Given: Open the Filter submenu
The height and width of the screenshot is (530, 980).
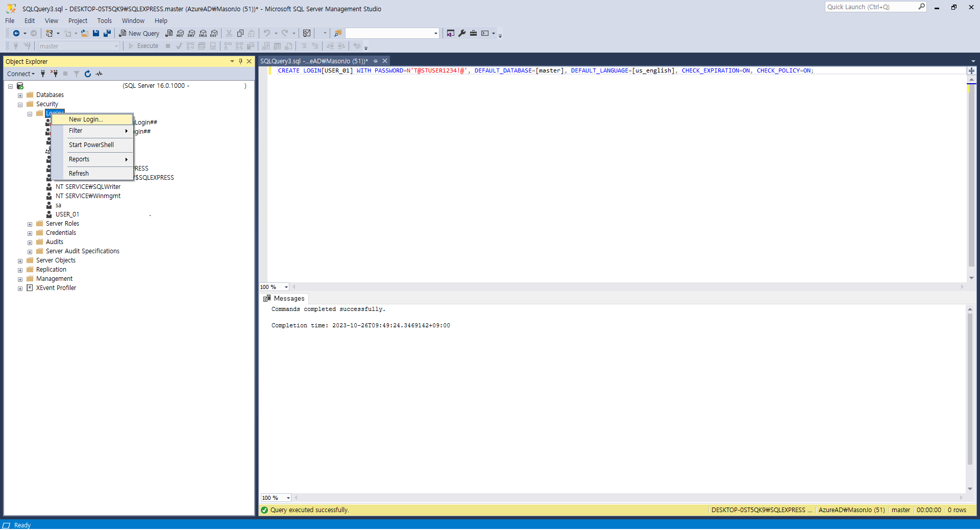Looking at the screenshot, I should tap(92, 131).
